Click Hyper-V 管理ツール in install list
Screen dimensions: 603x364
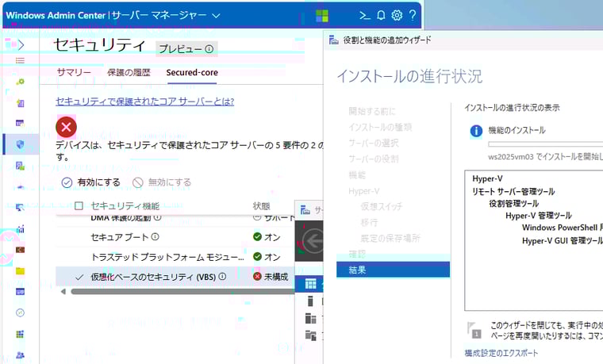pos(539,215)
